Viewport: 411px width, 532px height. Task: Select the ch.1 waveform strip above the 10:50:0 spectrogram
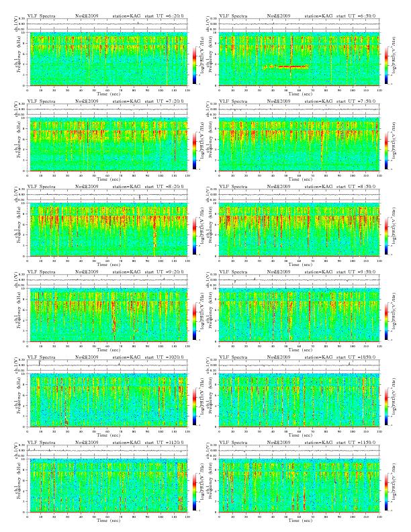click(299, 365)
